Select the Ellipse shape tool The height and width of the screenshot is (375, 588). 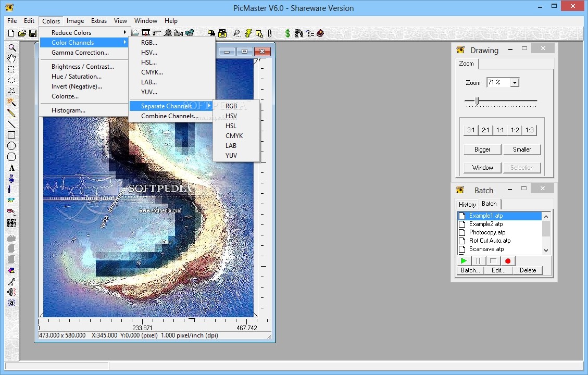[11, 146]
